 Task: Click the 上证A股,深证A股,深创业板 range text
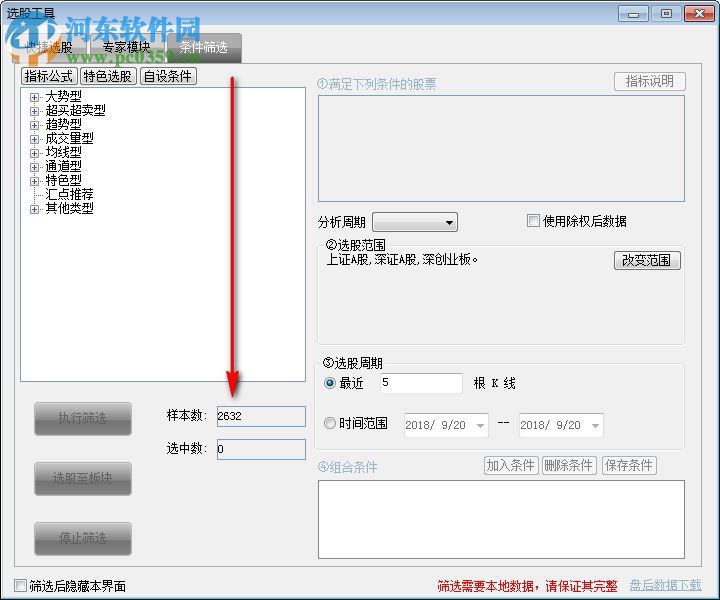tap(402, 260)
